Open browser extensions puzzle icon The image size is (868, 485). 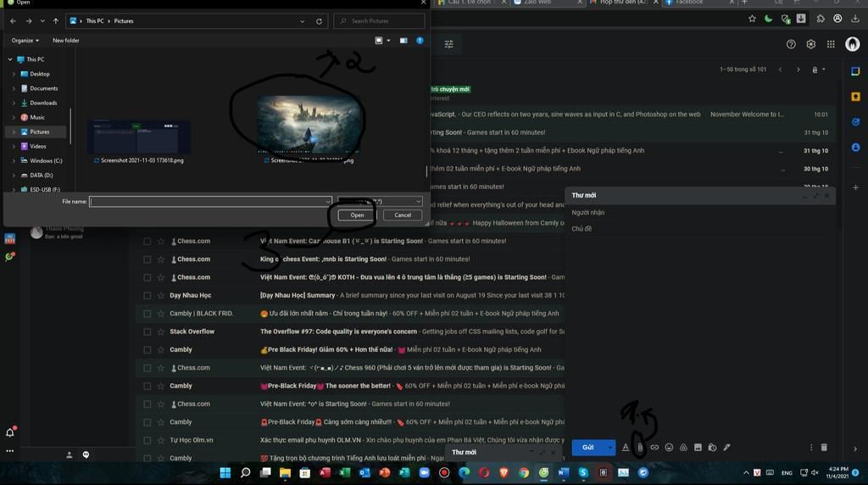821,19
